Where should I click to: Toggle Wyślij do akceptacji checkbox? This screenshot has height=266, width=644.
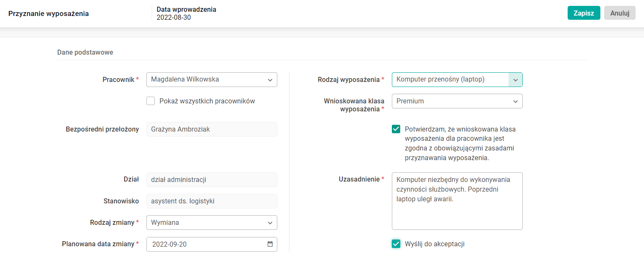click(x=396, y=244)
